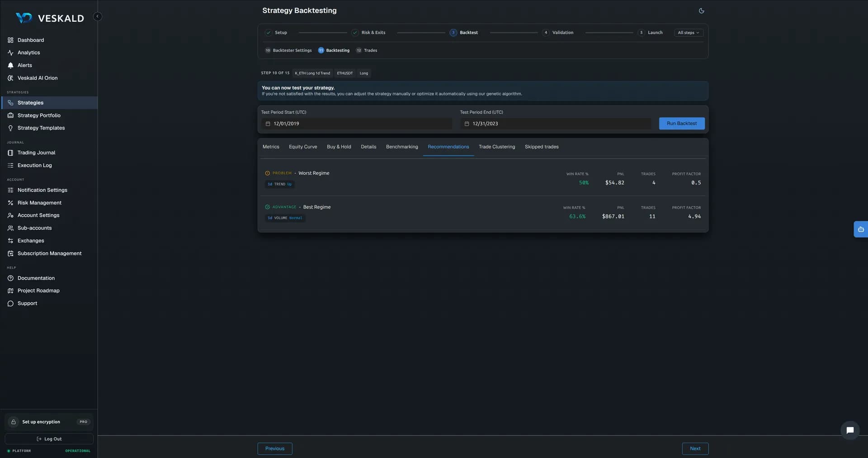
Task: Select the Backtesting sub-step
Action: point(334,51)
